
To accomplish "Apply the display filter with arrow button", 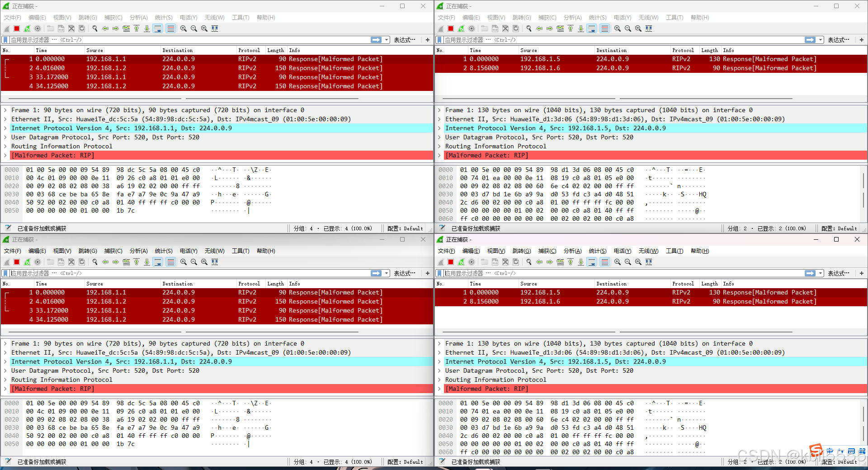I will click(x=376, y=39).
